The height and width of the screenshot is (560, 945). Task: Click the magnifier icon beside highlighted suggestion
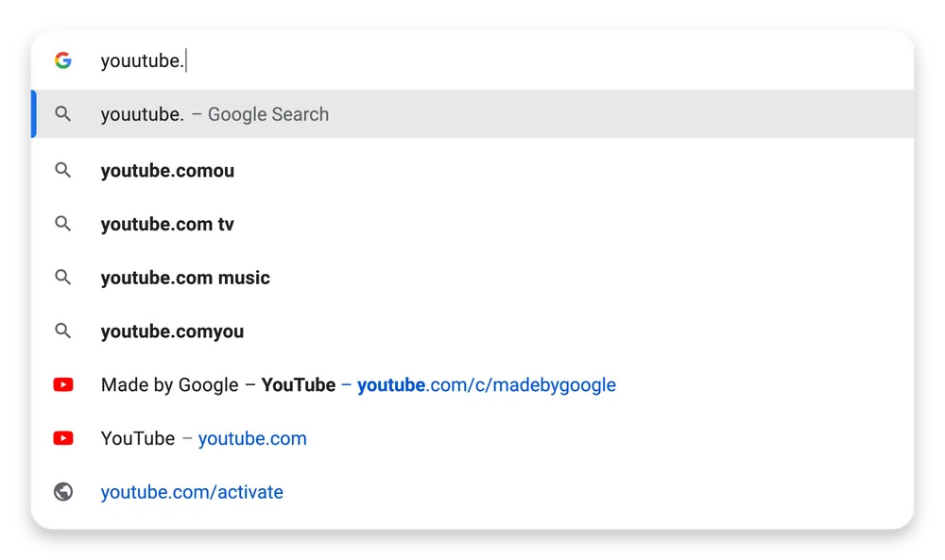pos(62,113)
